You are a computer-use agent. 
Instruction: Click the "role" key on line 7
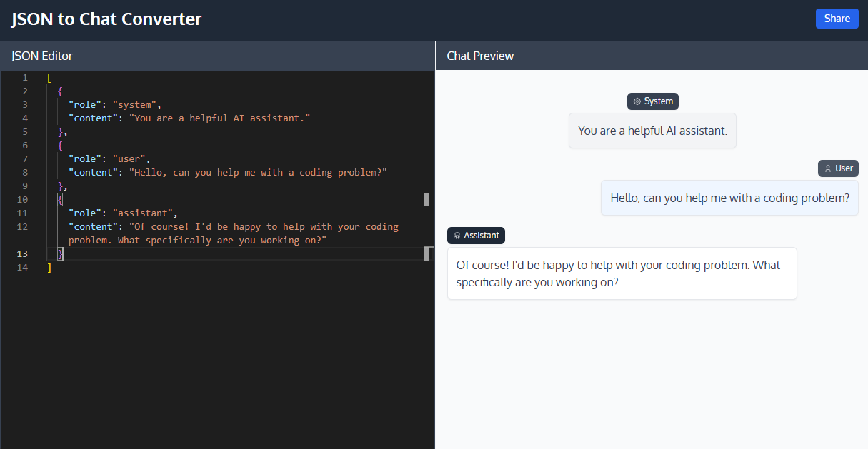pos(85,158)
